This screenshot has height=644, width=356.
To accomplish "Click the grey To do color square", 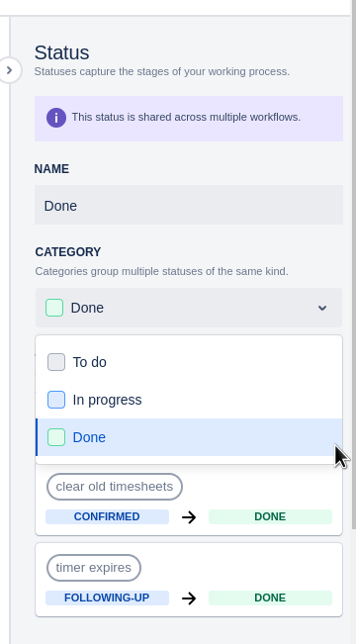I will pyautogui.click(x=56, y=362).
